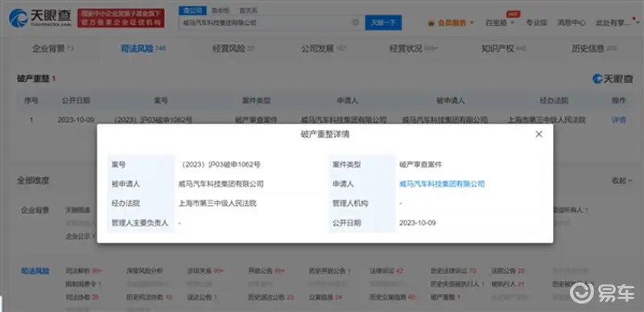The image size is (644, 312).
Task: Open the 企业公示 item under 企业背景
Action: 80,236
